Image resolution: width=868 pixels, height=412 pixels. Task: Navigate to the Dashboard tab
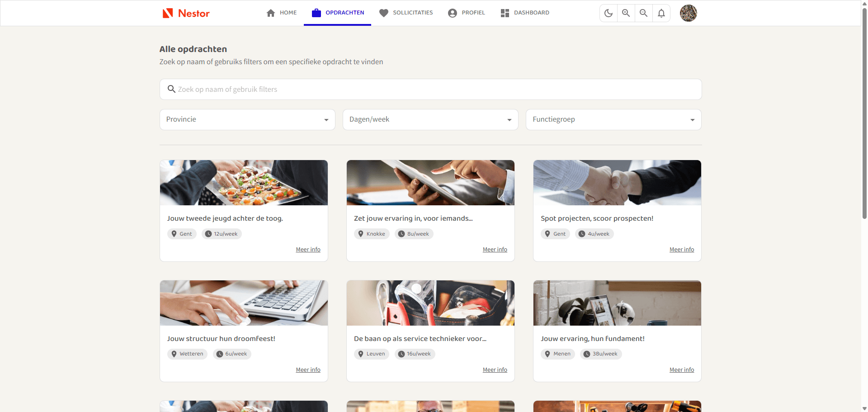click(x=525, y=13)
